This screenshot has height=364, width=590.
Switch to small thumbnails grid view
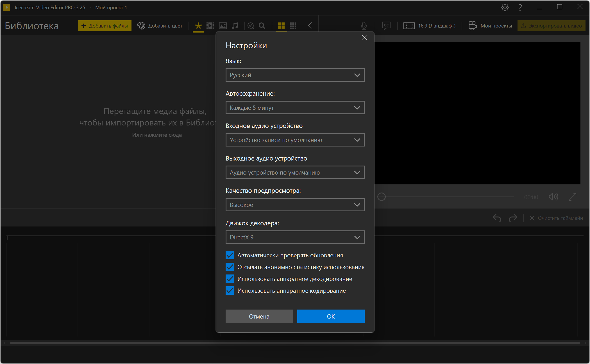pyautogui.click(x=293, y=26)
